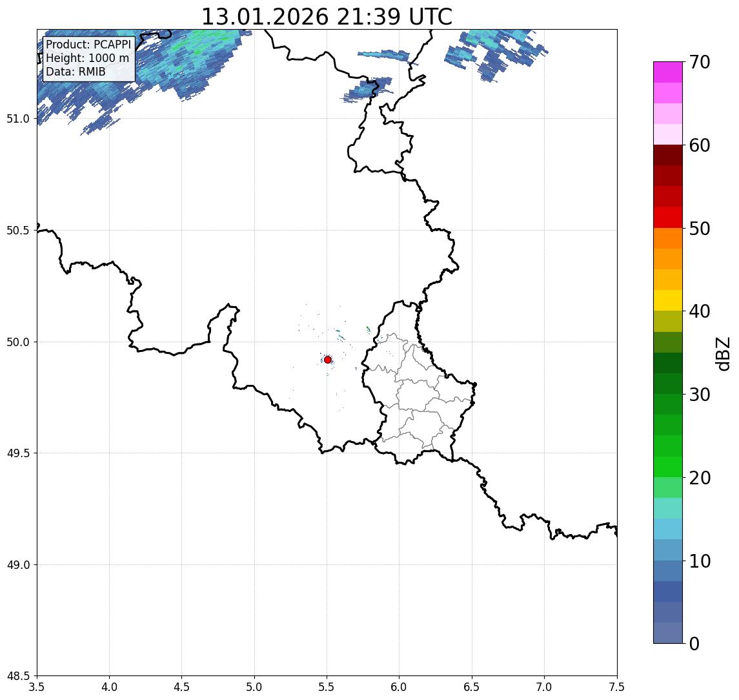Click the 7.5 longitude axis label
739x700 pixels.
click(x=617, y=687)
